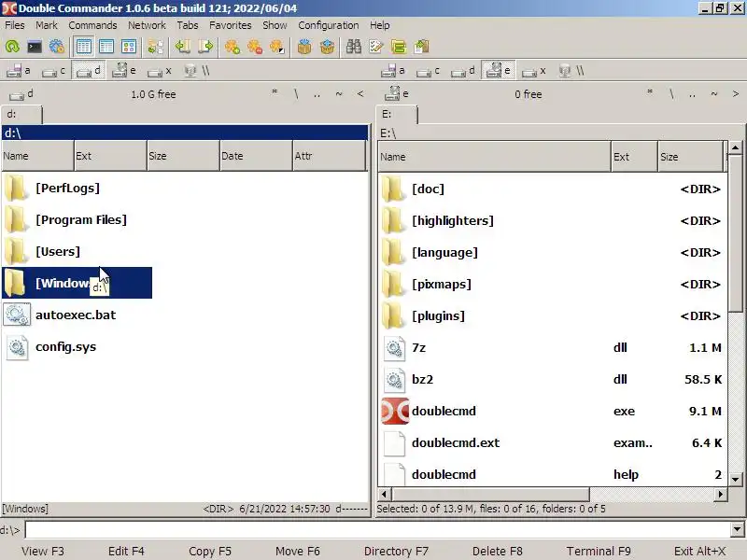Open network drive in left drive bar
The height and width of the screenshot is (560, 747).
197,71
